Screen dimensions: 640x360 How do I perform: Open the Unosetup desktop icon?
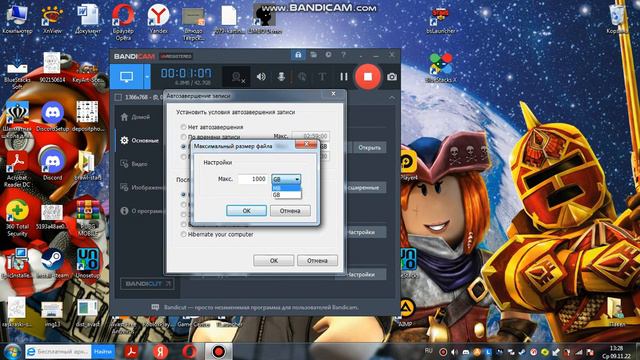tap(88, 263)
